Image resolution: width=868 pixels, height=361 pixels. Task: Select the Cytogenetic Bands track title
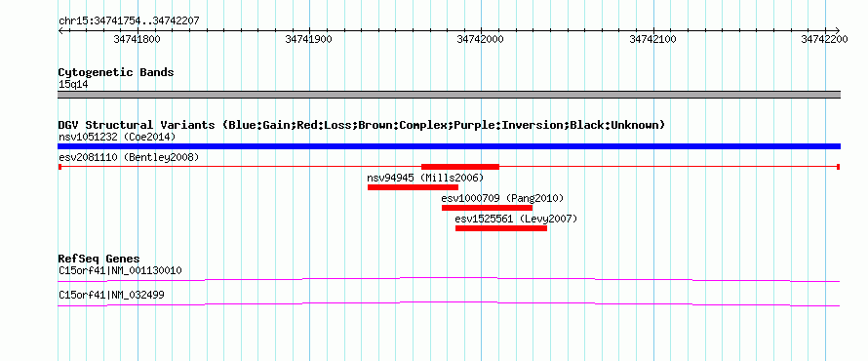[x=116, y=72]
